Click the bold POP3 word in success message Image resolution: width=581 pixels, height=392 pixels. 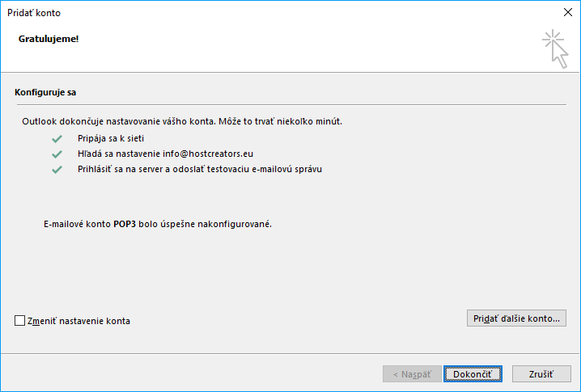tap(125, 224)
